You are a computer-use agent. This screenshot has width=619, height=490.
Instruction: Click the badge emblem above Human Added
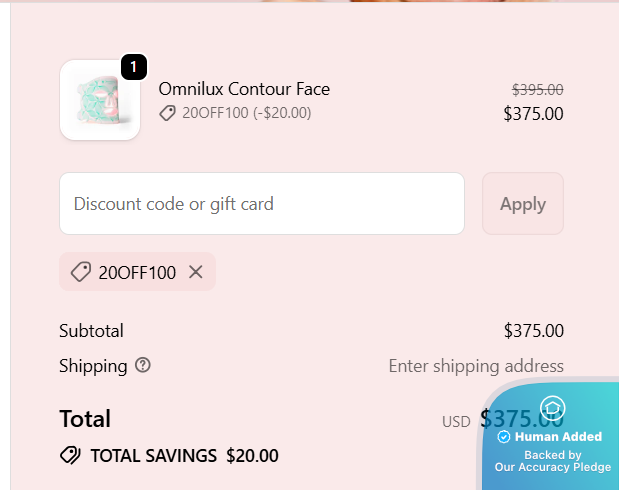(553, 407)
